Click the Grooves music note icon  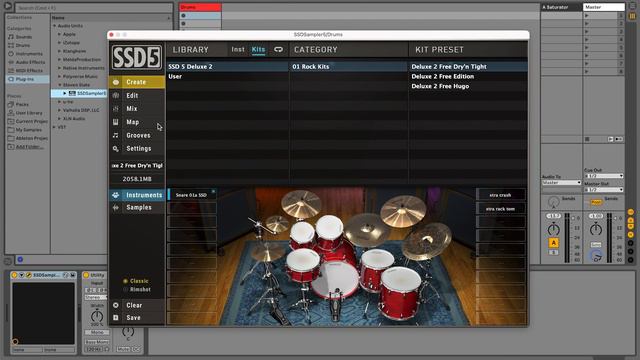pos(116,135)
